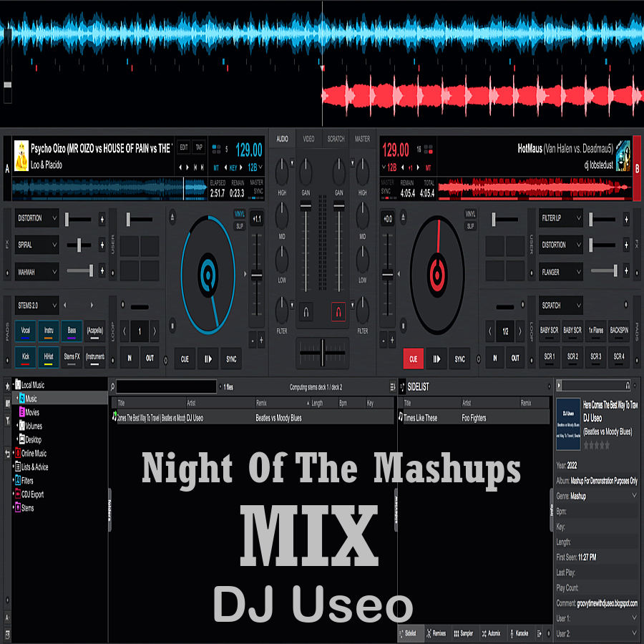Screen dimensions: 644x644
Task: Halve deck A loop length with left arrow
Action: (x=125, y=331)
